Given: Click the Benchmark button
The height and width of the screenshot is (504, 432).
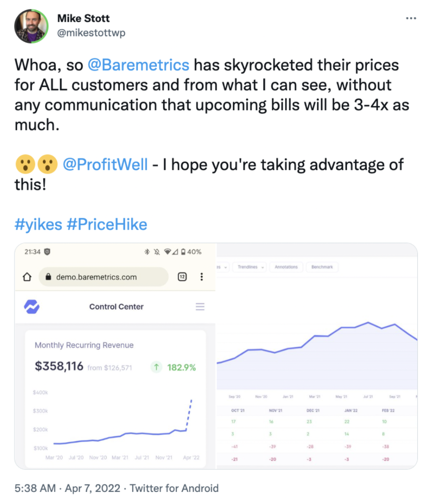Looking at the screenshot, I should click(x=322, y=267).
